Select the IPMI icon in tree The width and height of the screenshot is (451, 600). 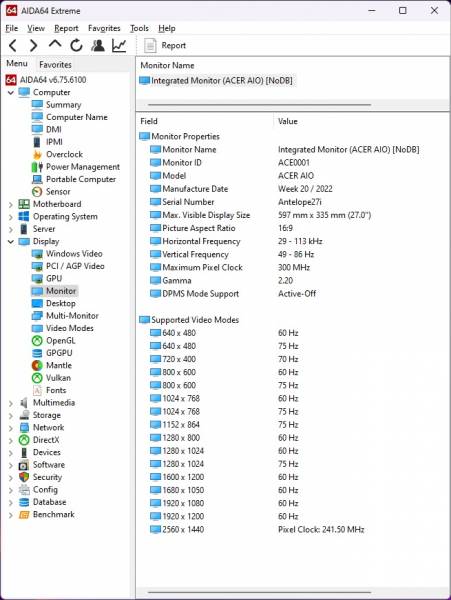point(37,142)
